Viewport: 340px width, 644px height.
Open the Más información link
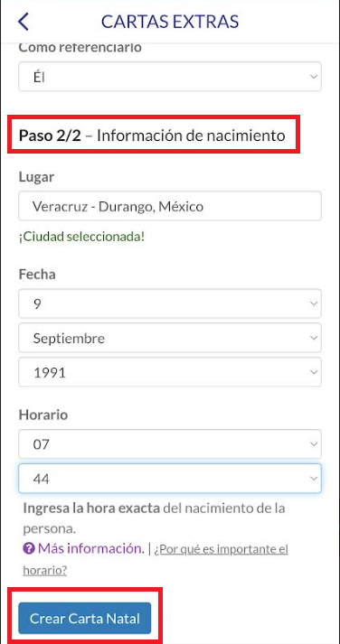click(90, 549)
